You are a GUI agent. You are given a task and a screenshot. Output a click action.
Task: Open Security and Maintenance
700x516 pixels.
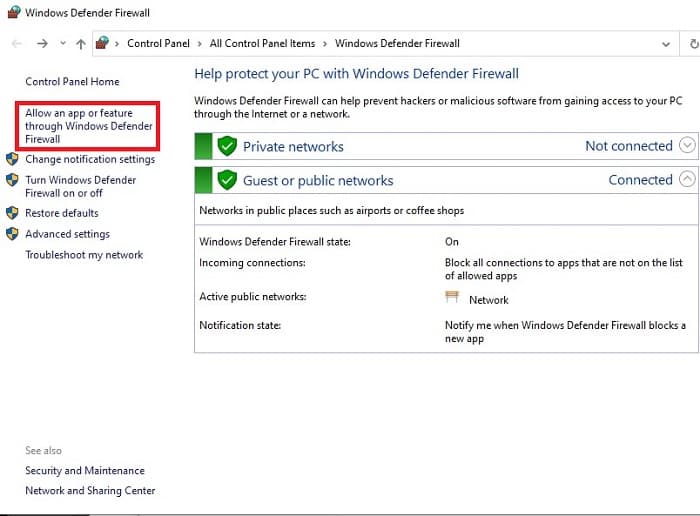point(85,470)
